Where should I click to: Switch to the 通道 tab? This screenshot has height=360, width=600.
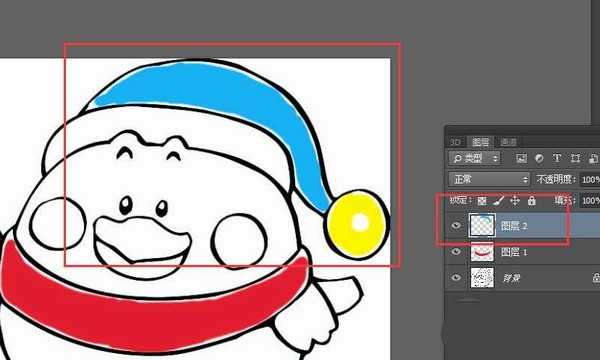[x=509, y=142]
